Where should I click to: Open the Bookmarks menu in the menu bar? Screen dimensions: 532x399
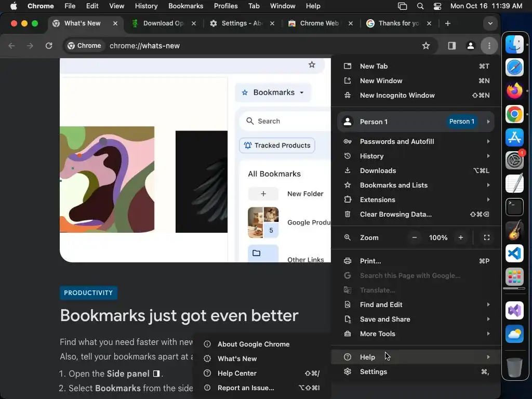click(x=185, y=6)
